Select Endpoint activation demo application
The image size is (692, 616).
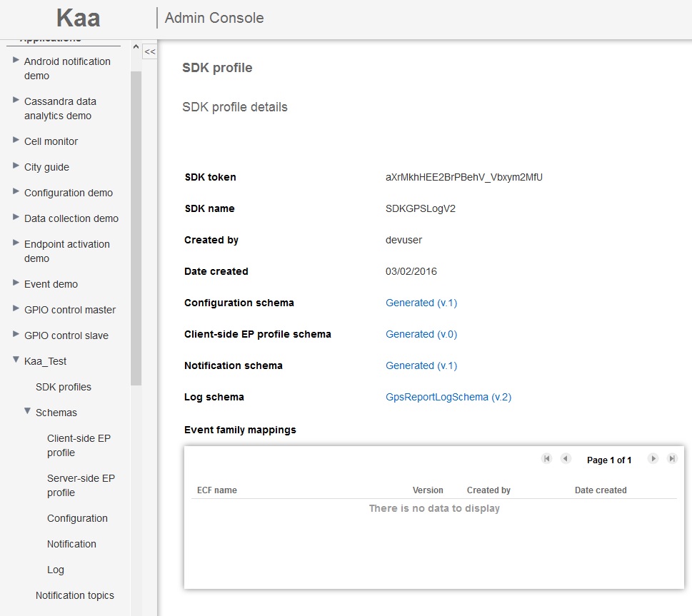(66, 251)
